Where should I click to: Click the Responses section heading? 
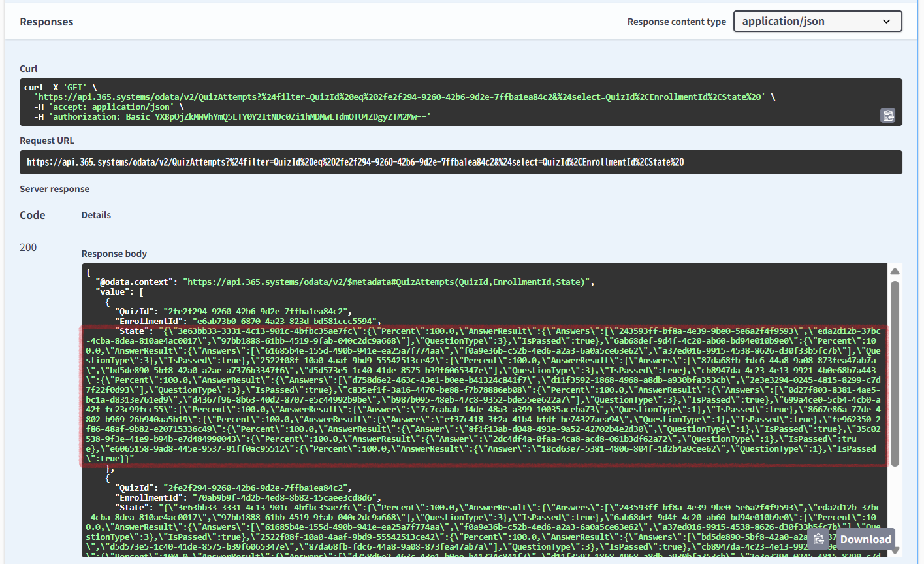(x=46, y=22)
